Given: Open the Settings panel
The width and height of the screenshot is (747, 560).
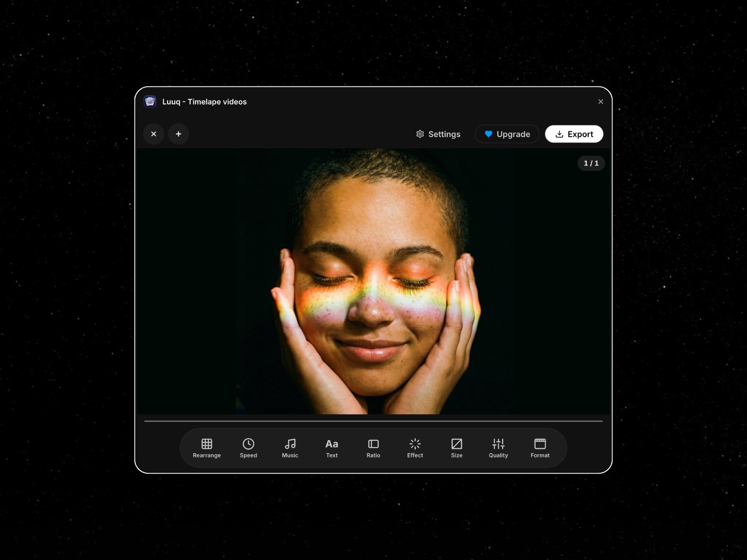Looking at the screenshot, I should coord(438,134).
